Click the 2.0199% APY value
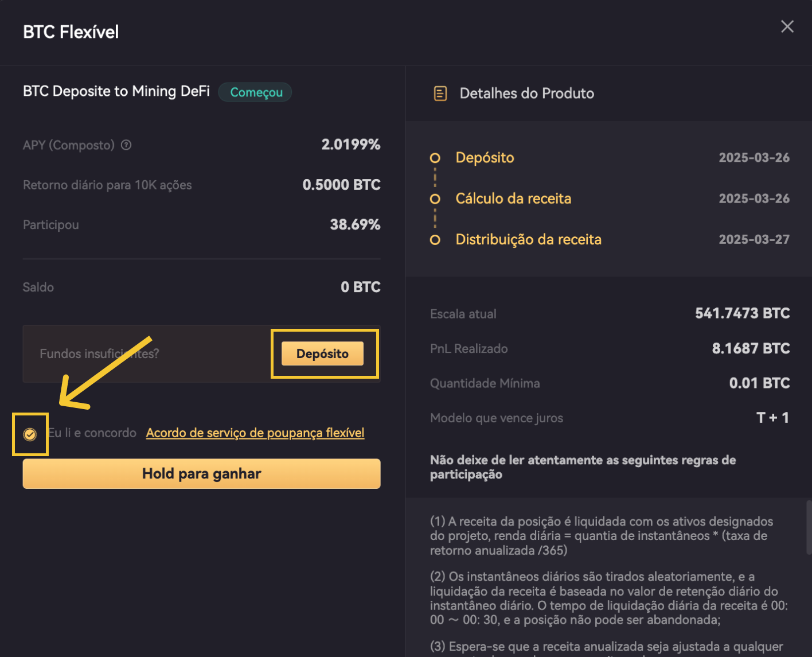 [351, 145]
